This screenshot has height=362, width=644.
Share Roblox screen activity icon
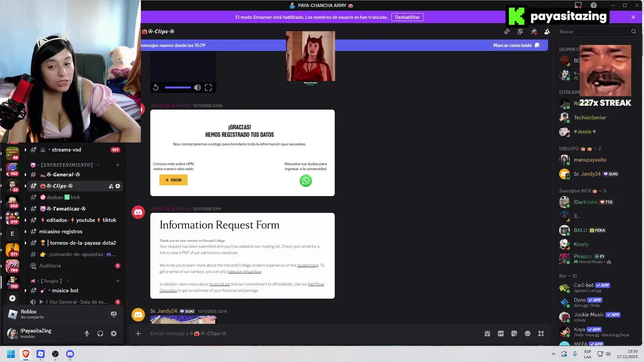tap(114, 314)
